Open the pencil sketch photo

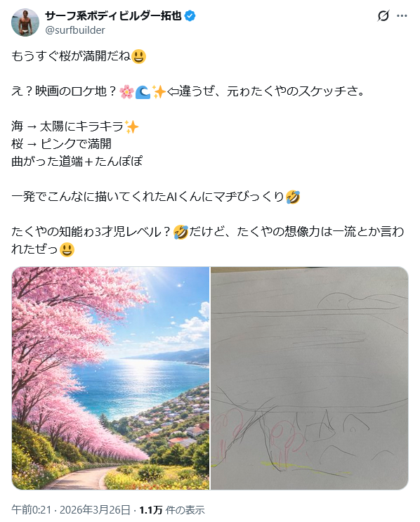click(x=310, y=378)
